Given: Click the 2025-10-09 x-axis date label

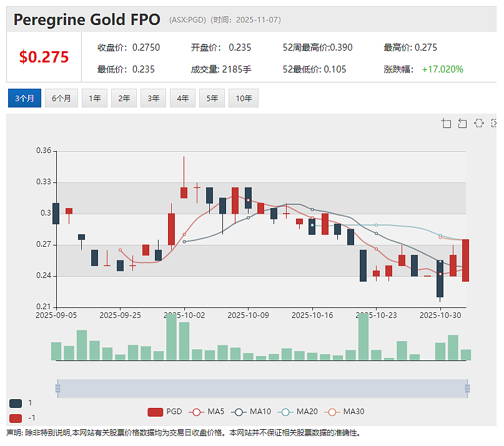Looking at the screenshot, I should click(x=248, y=315).
